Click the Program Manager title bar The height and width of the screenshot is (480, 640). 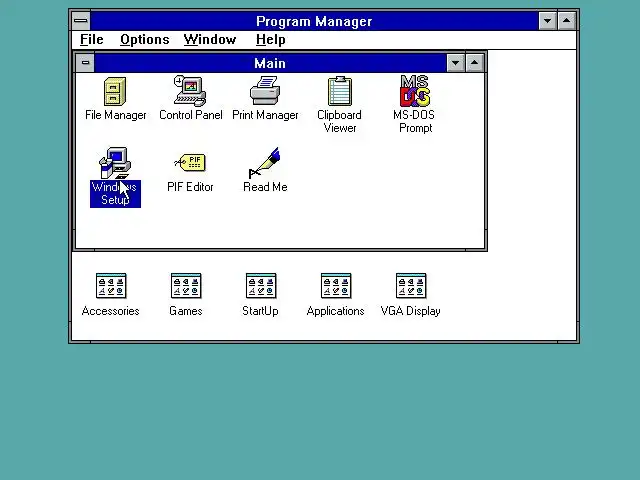[x=314, y=21]
